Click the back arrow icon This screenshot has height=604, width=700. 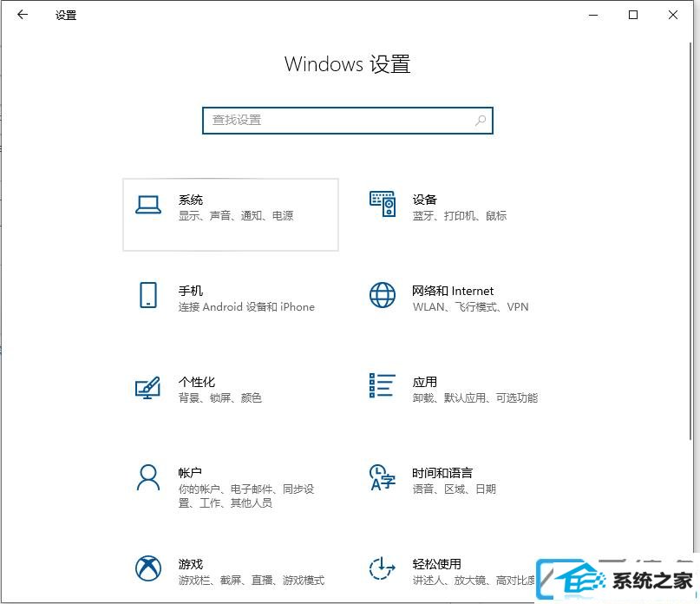tap(23, 15)
